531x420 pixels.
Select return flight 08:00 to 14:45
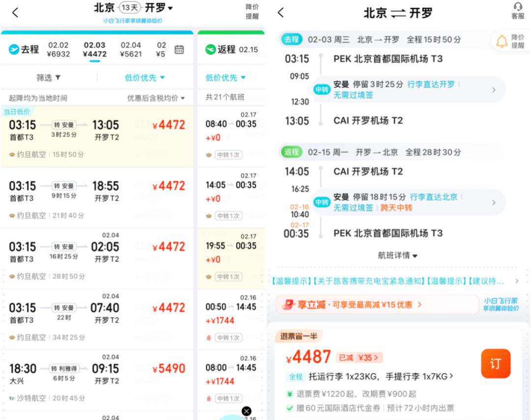point(231,380)
